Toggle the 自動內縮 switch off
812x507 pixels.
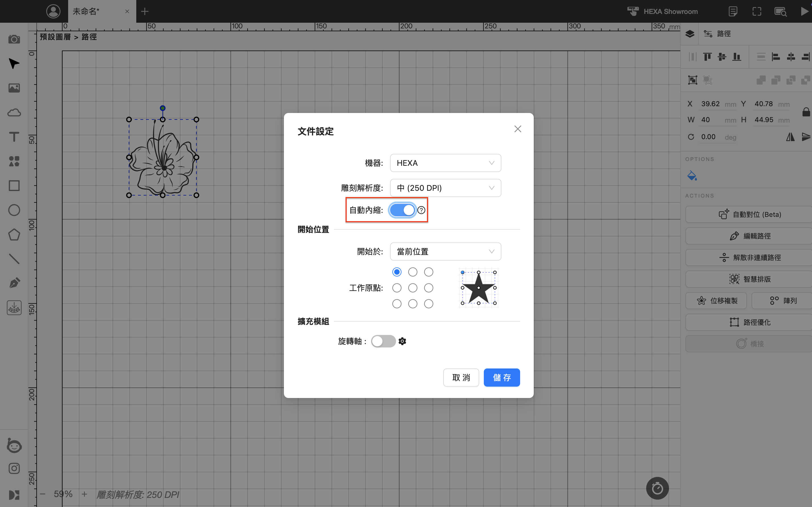pos(402,210)
